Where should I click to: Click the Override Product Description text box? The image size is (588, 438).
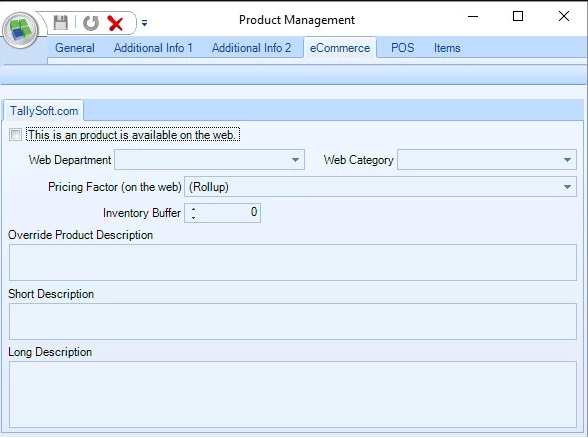292,262
